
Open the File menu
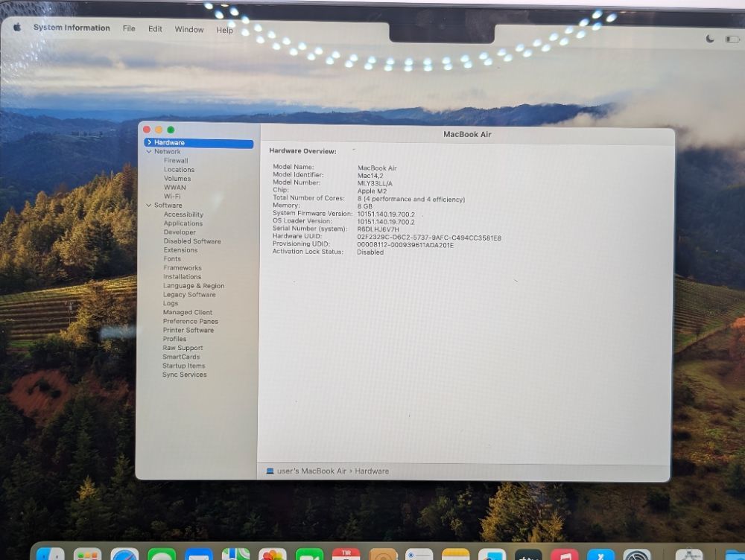[129, 28]
